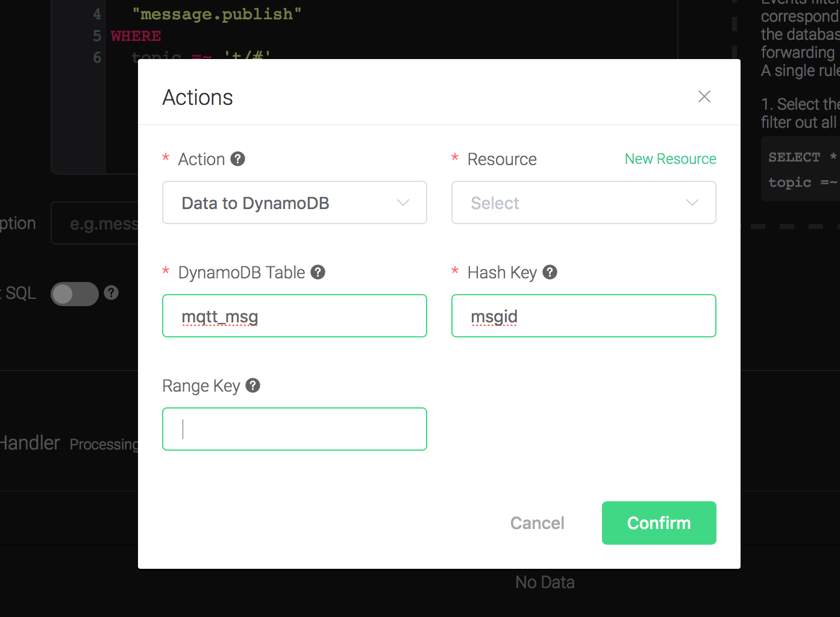Focus the DynamoDB Table field containing mqtt_msg
This screenshot has height=617, width=840.
(x=294, y=316)
